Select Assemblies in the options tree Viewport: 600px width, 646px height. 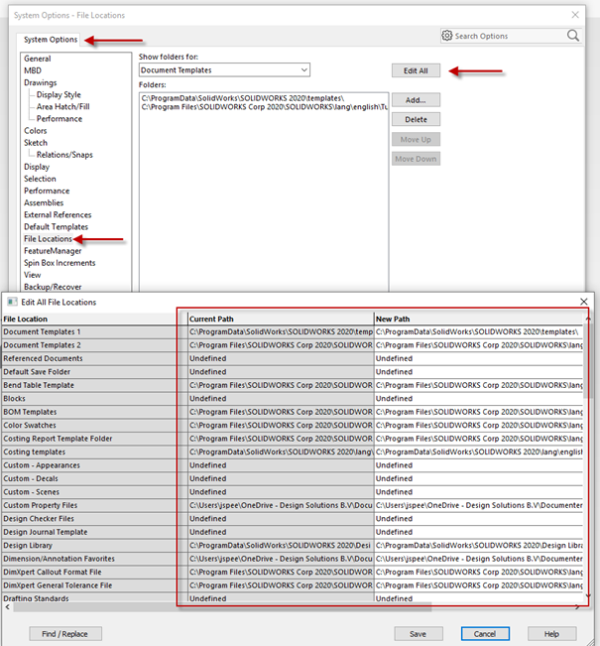click(x=43, y=203)
